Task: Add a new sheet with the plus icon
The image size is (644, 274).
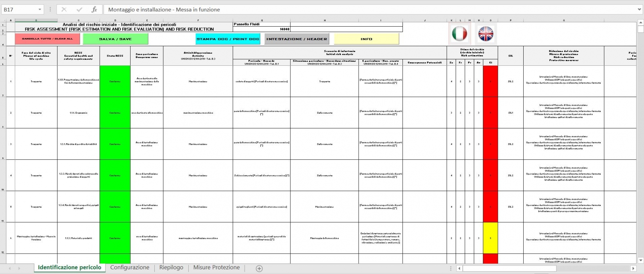Action: [259, 268]
